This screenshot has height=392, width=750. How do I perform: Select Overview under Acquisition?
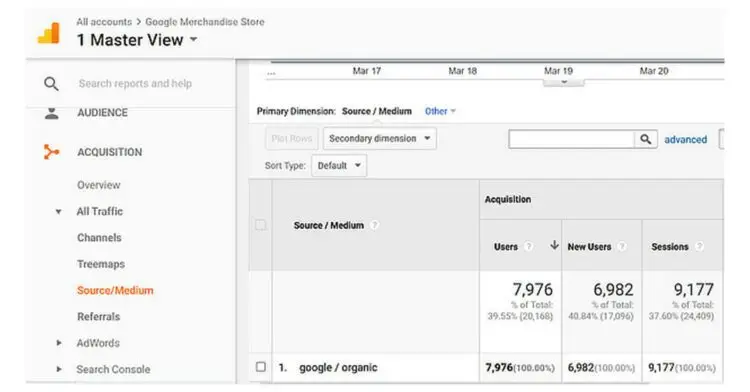99,185
